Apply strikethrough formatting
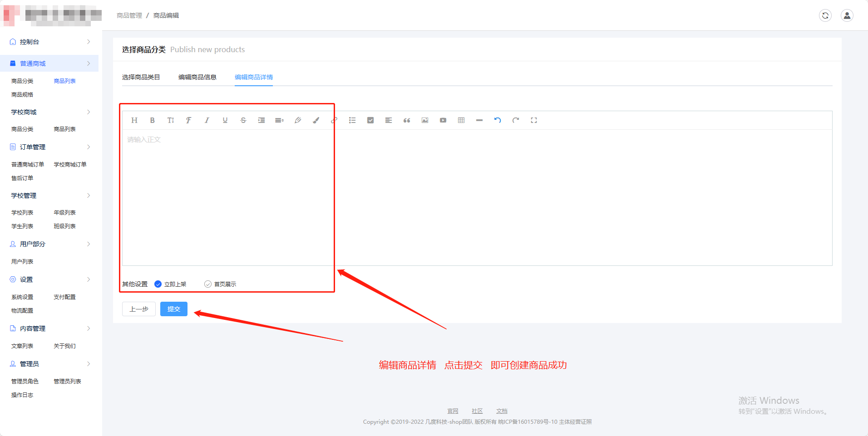868x436 pixels. [x=243, y=120]
